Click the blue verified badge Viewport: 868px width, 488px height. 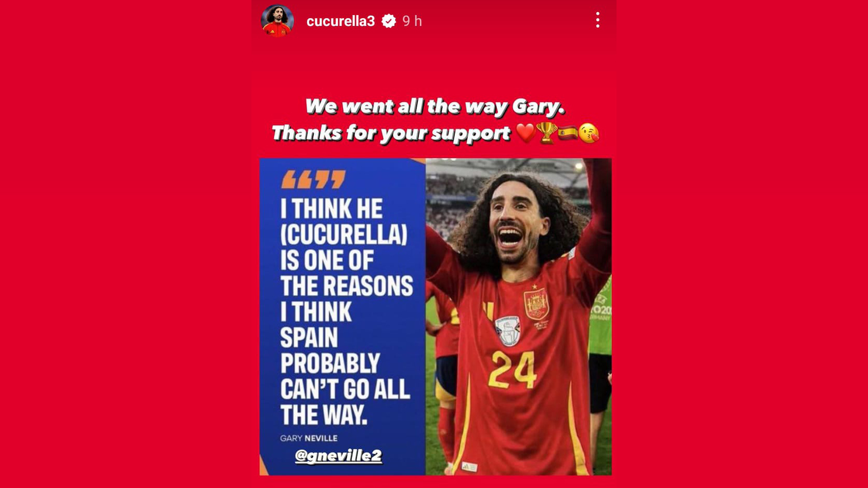point(388,21)
